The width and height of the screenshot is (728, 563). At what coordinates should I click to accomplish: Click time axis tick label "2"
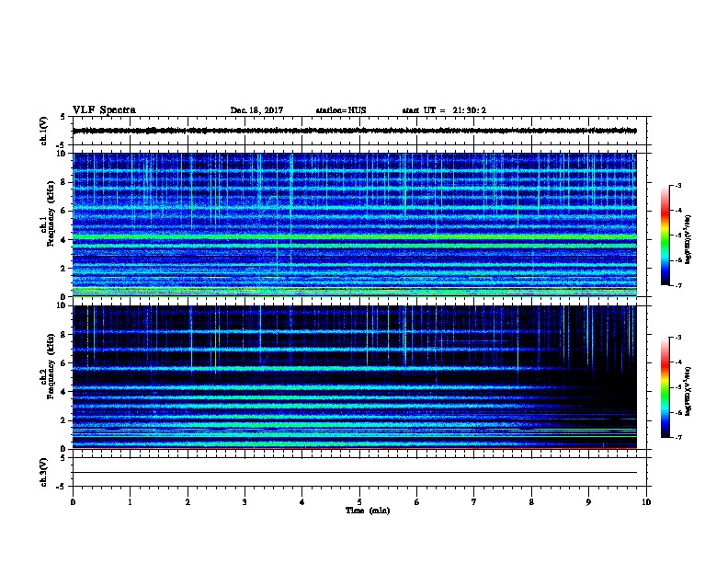point(188,502)
